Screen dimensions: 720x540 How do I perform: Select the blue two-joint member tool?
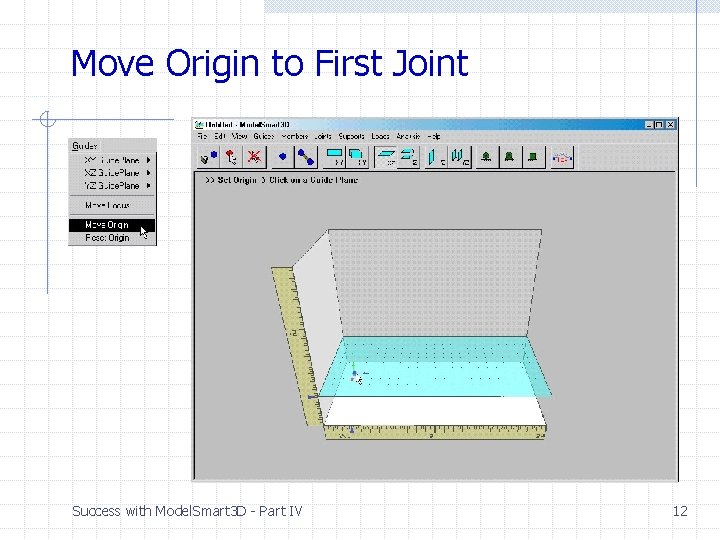point(305,157)
